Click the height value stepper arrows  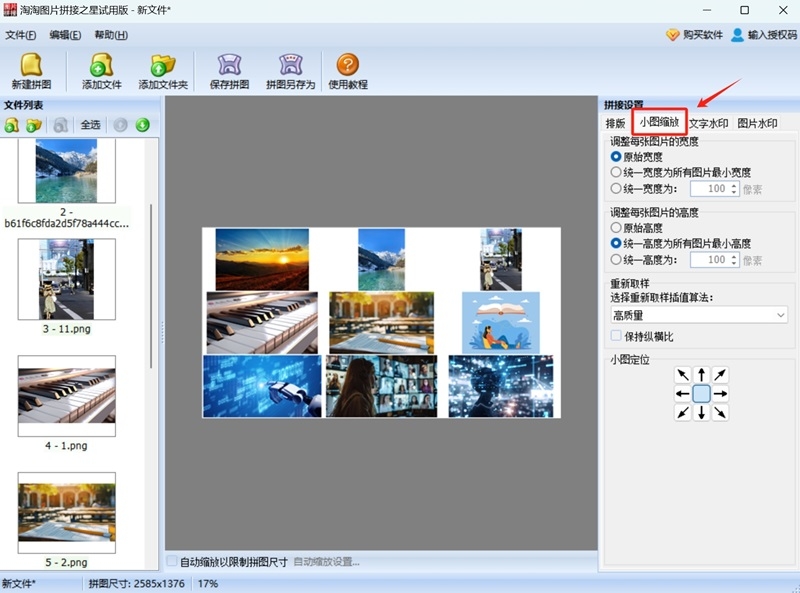point(734,260)
